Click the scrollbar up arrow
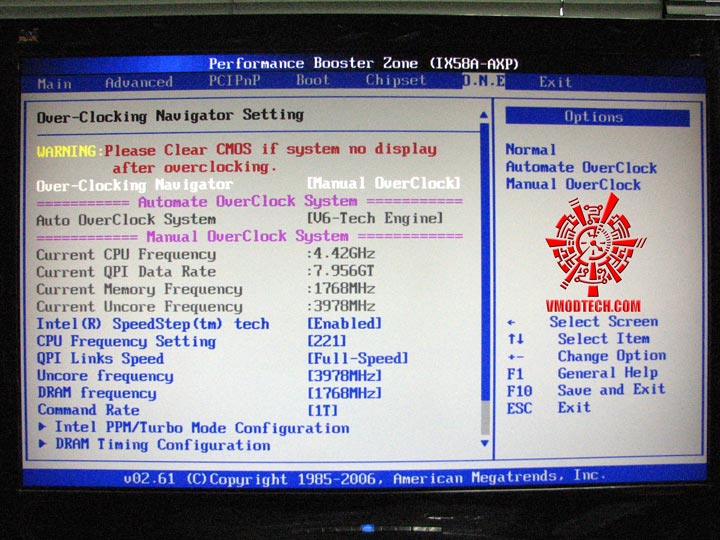This screenshot has height=540, width=720. coord(484,115)
